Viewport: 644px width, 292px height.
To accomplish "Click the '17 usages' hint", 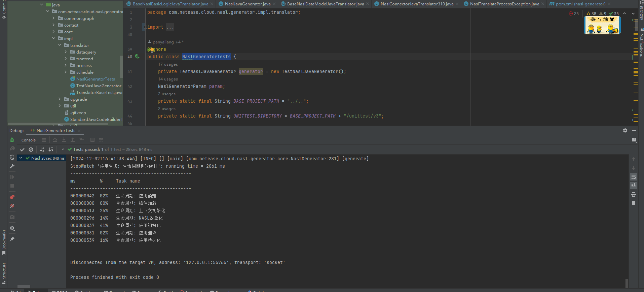I will pos(168,64).
